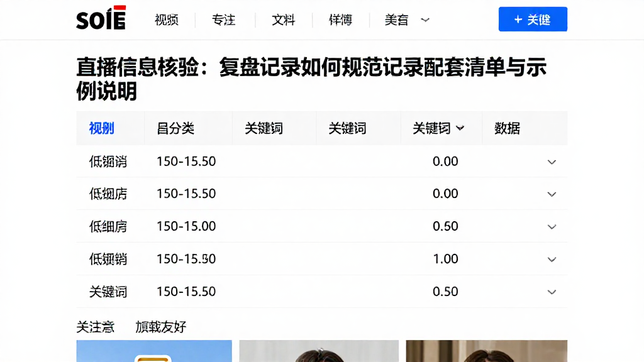Click the 目分类 column header

click(x=175, y=128)
